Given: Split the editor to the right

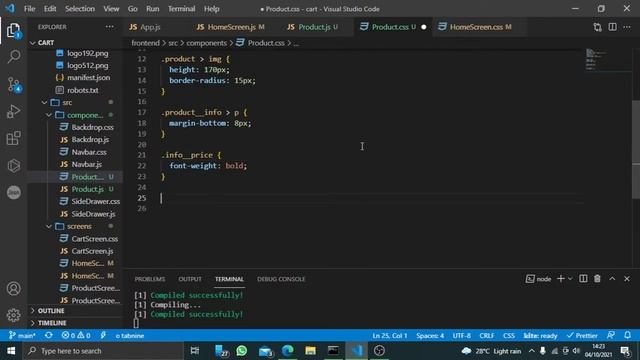Looking at the screenshot, I should point(612,27).
